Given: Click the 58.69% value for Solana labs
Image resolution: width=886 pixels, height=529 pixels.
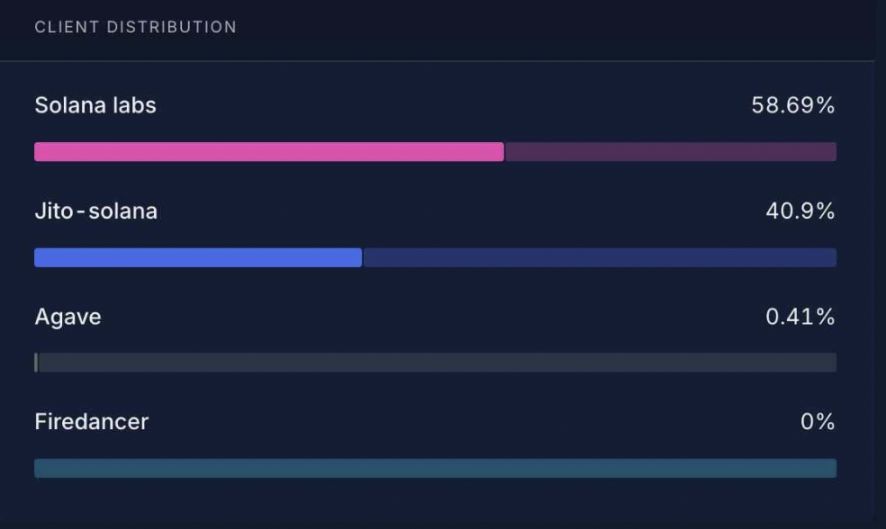Looking at the screenshot, I should (793, 105).
